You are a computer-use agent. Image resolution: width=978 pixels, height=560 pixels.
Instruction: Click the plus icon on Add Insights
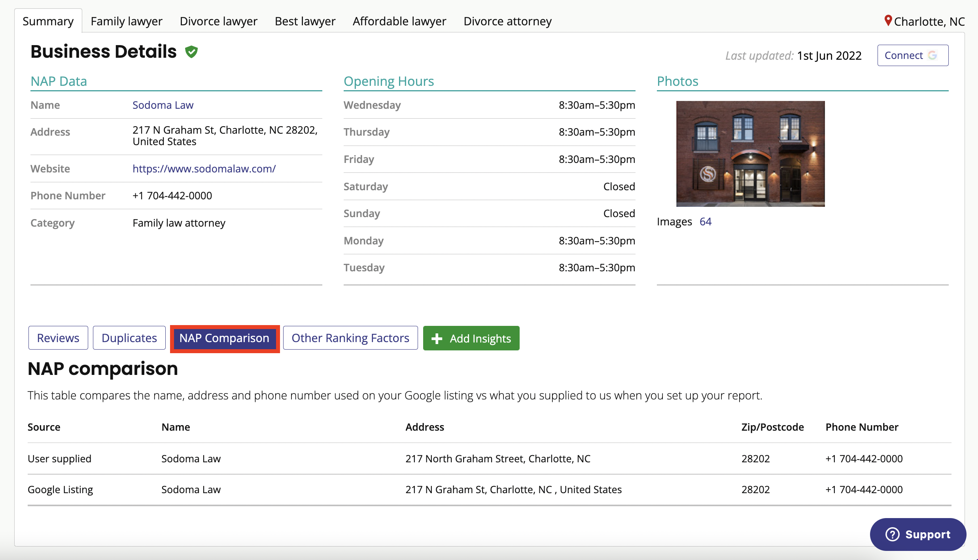coord(437,339)
